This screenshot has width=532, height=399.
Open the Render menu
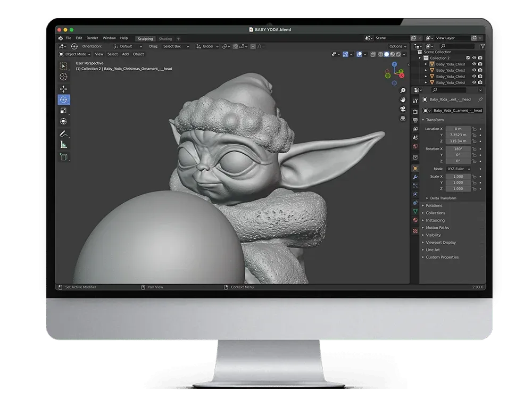pos(92,38)
